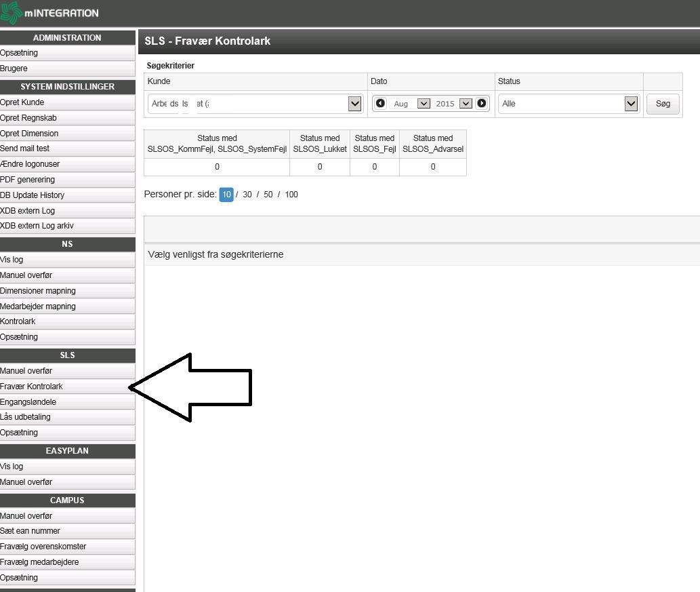700x592 pixels.
Task: Expand the month dropdown showing Aug
Action: [424, 104]
